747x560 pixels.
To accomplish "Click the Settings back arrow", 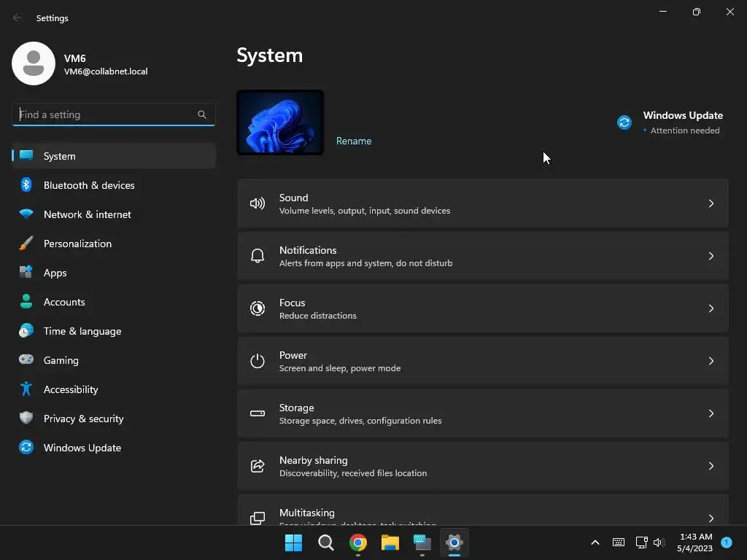I will pos(18,17).
